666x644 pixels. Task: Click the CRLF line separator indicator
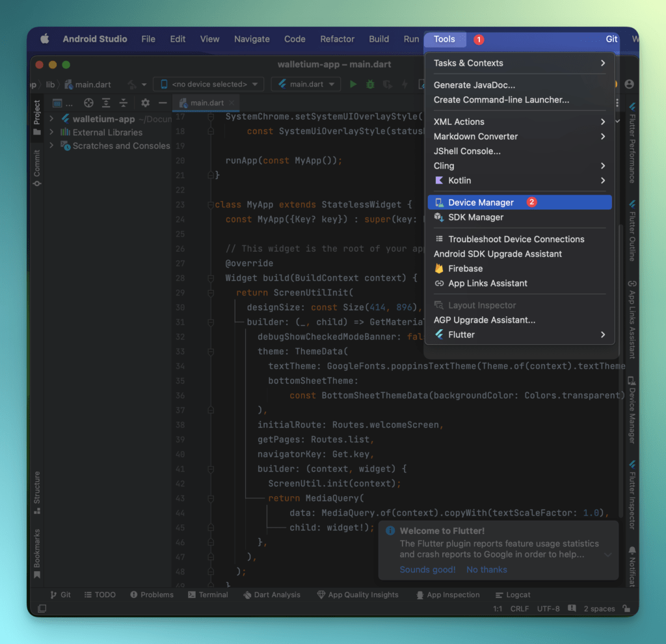(x=520, y=609)
